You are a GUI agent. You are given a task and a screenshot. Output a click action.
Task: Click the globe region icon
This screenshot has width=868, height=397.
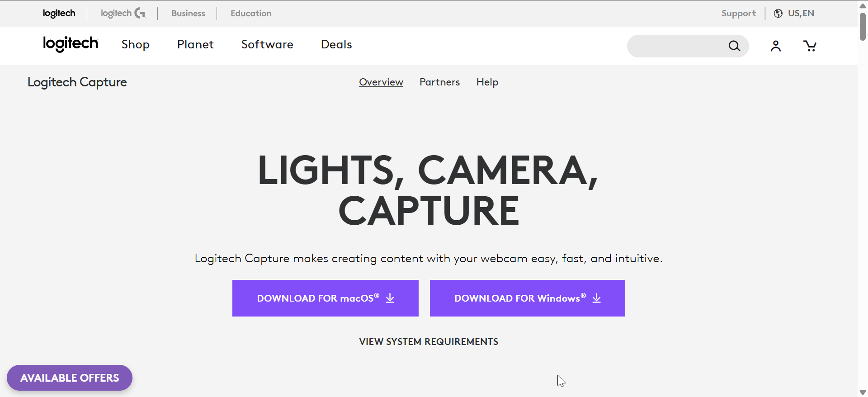coord(778,13)
